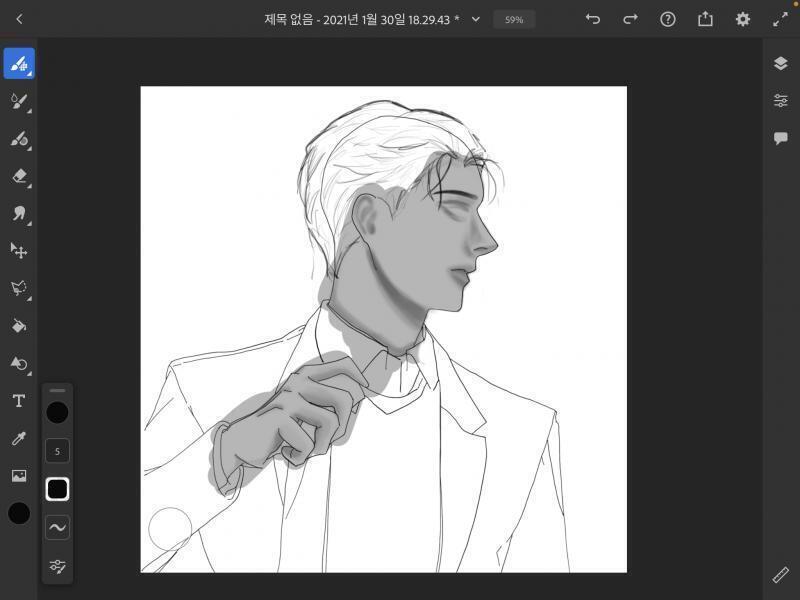Select the Paint Bucket fill tool
Viewport: 800px width, 600px height.
[x=19, y=326]
